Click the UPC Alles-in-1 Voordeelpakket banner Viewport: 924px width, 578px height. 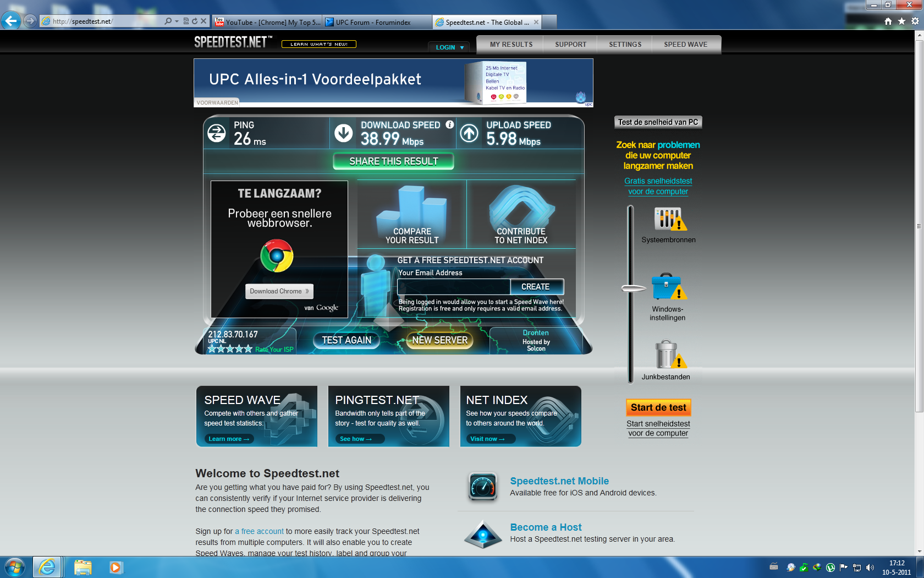tap(393, 83)
